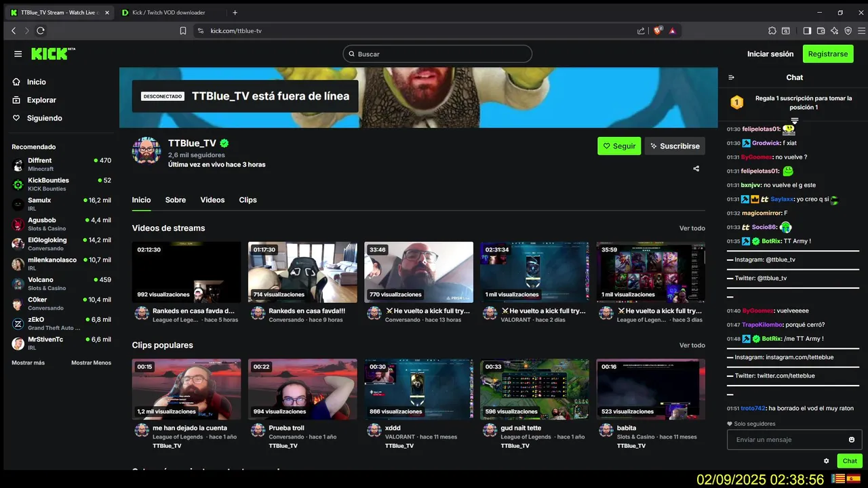Reload the page
Image resolution: width=868 pixels, height=488 pixels.
pyautogui.click(x=41, y=30)
